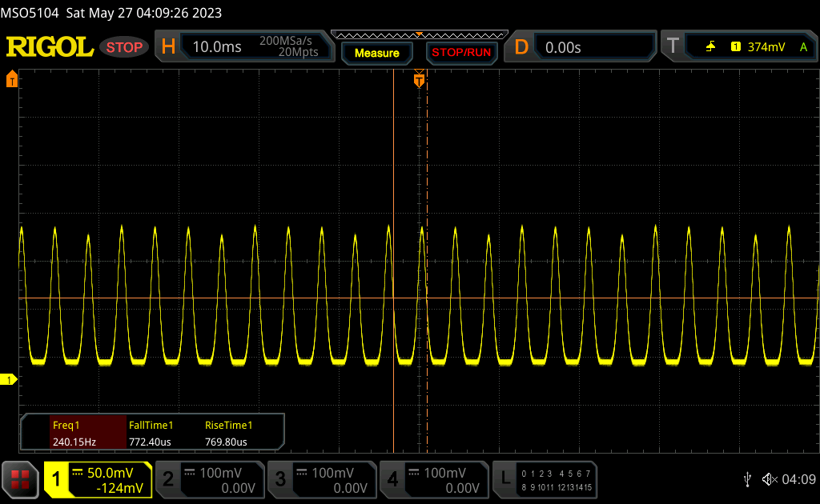Image resolution: width=820 pixels, height=504 pixels.
Task: Select the 0.00s delay value
Action: pyautogui.click(x=563, y=47)
